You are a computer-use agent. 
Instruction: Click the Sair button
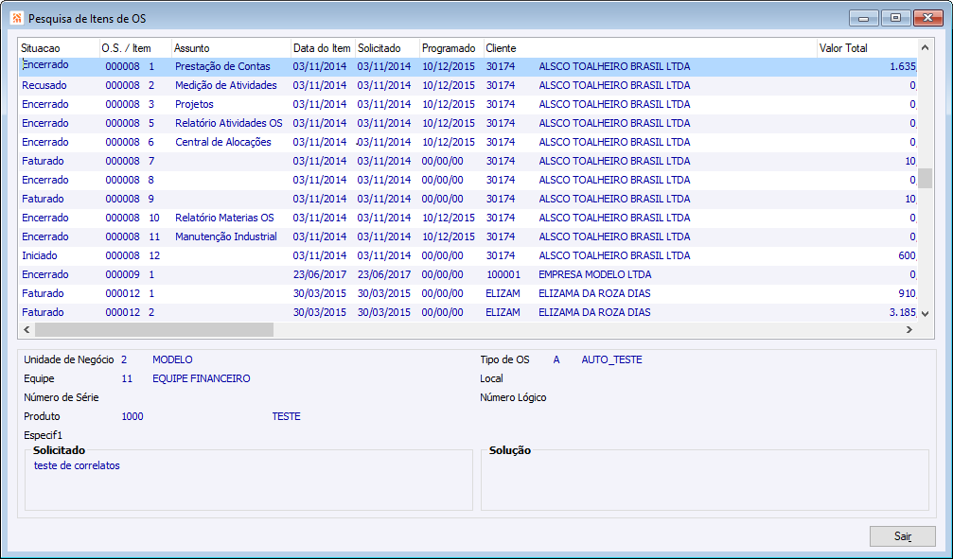tap(902, 536)
